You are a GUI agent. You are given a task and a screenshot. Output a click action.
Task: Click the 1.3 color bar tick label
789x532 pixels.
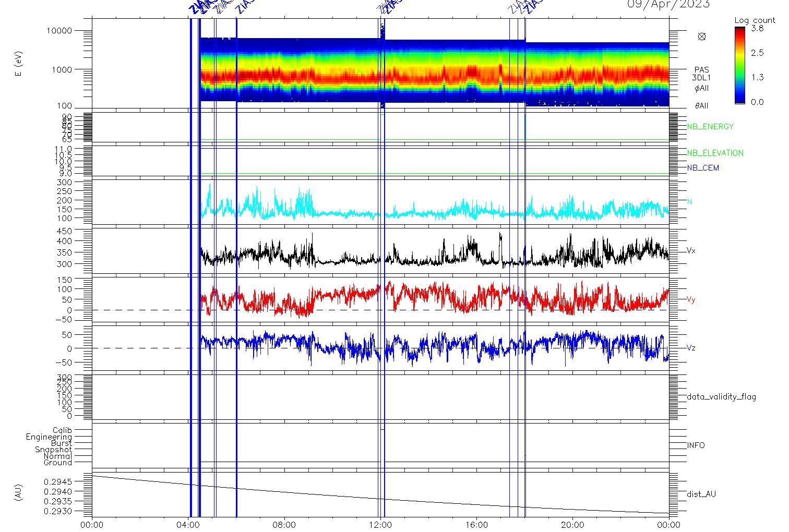click(x=757, y=77)
